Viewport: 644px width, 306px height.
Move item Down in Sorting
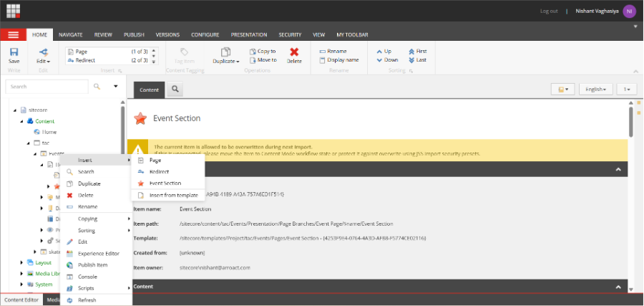pyautogui.click(x=387, y=60)
